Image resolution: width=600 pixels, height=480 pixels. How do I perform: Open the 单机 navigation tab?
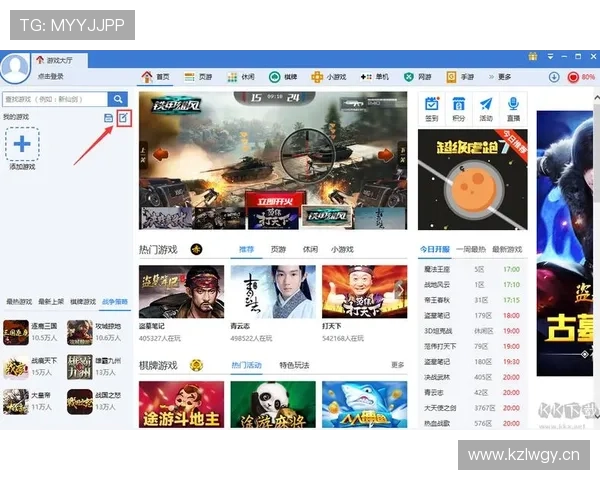click(375, 77)
